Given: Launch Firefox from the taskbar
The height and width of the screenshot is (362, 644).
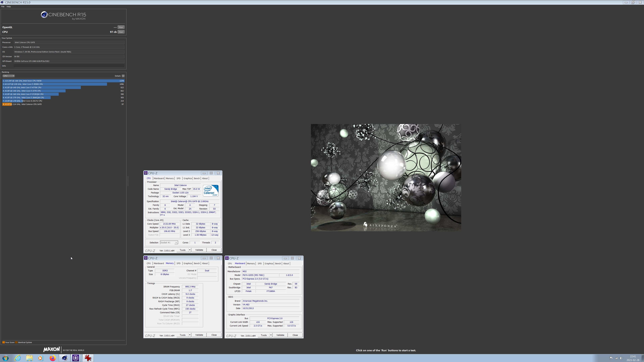Looking at the screenshot, I should coord(52,358).
